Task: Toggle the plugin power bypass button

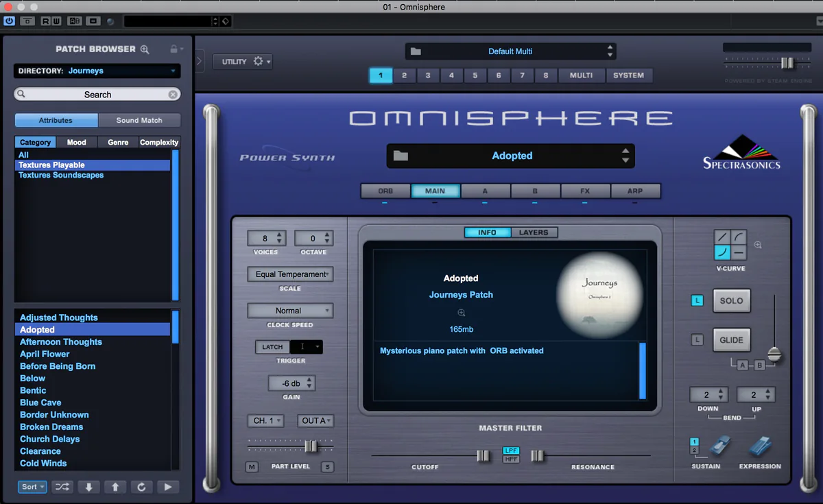Action: point(9,21)
